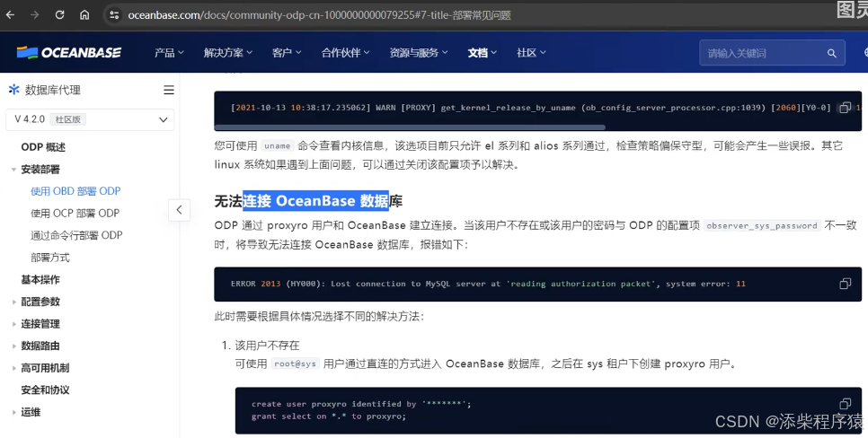Open the ODP 概述 page
The width and height of the screenshot is (868, 438).
(x=43, y=147)
